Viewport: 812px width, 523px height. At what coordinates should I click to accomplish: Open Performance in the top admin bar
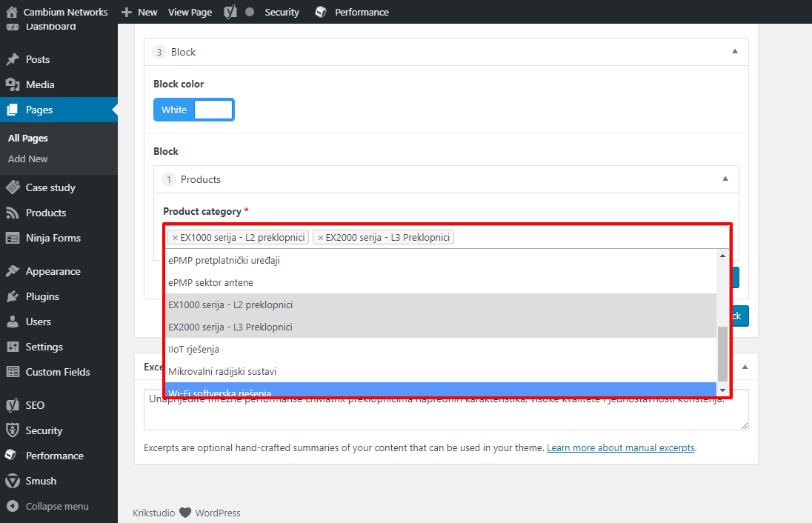(352, 12)
